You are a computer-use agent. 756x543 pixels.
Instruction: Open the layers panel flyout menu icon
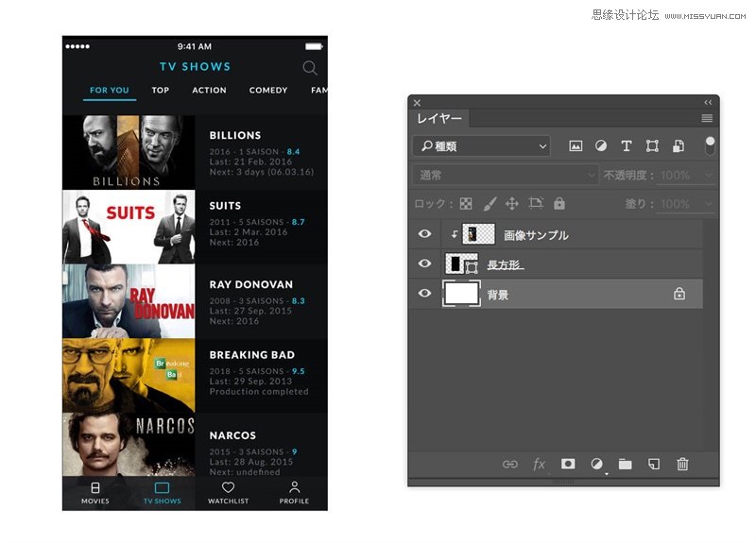(x=707, y=118)
